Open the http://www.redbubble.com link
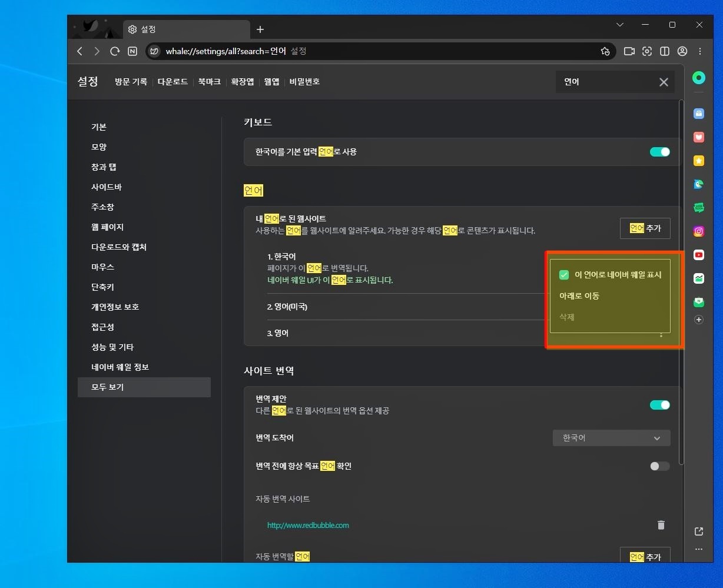Viewport: 723px width, 588px height. pos(308,525)
